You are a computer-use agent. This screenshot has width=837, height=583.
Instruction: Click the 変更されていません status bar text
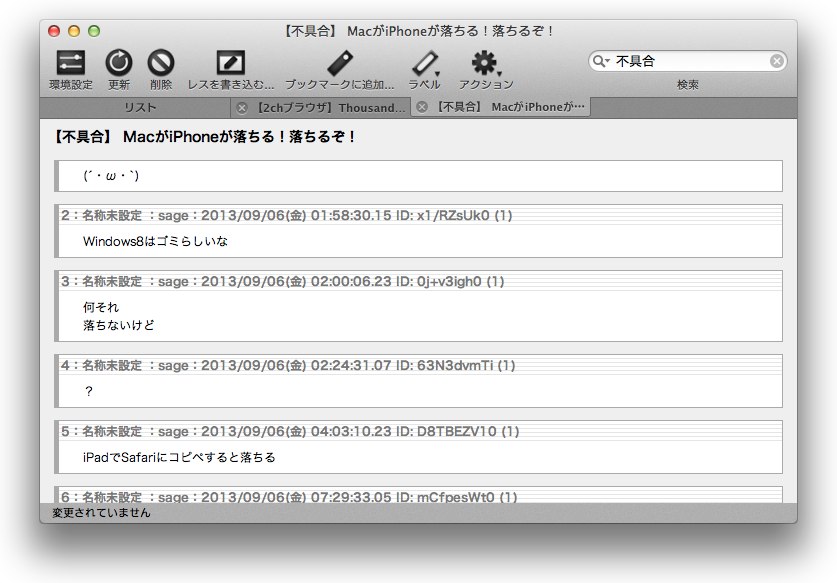(101, 513)
